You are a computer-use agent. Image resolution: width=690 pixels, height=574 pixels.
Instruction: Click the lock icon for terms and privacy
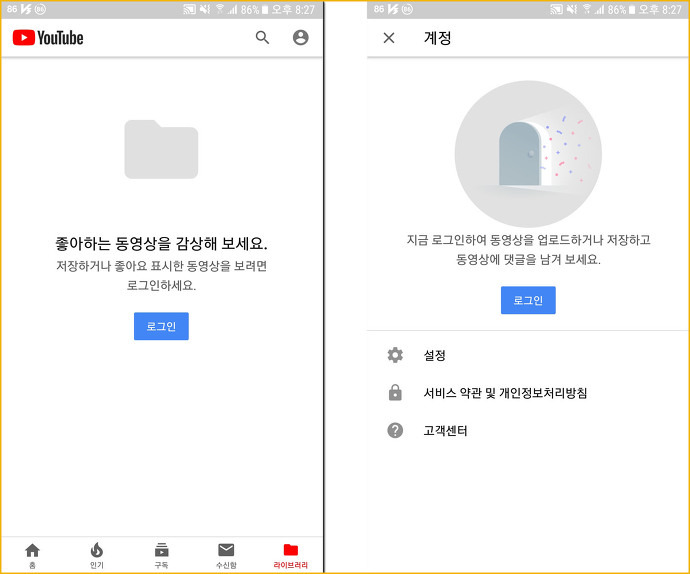(x=395, y=392)
